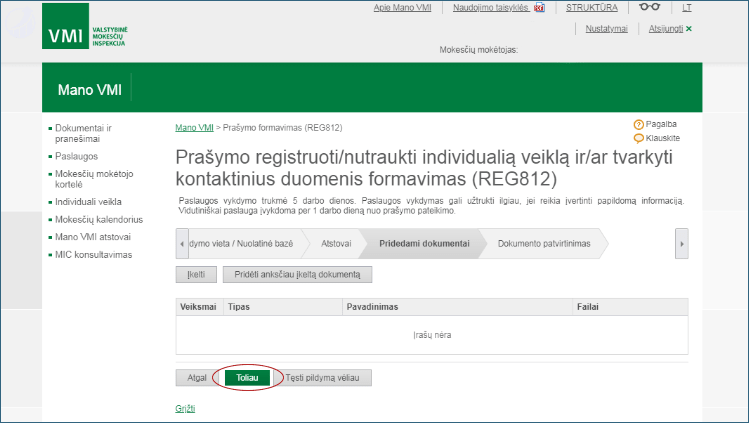Click the Įkelti upload button
749x423 pixels.
tap(196, 275)
